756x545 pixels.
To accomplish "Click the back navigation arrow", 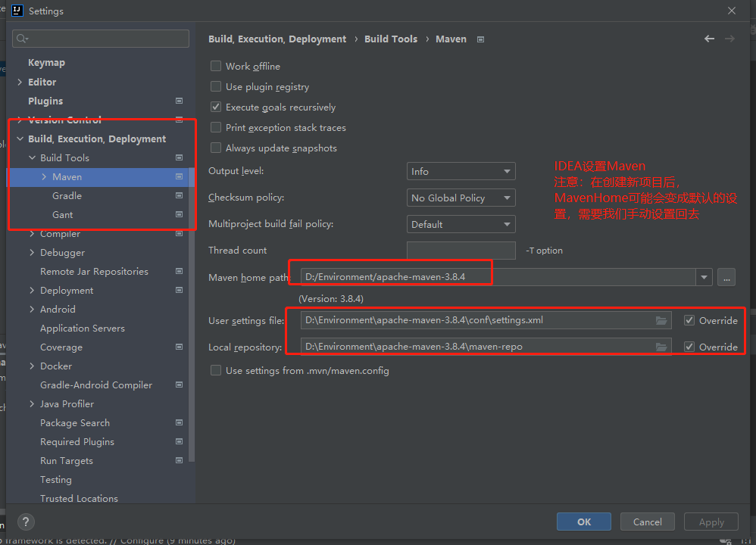I will point(709,39).
